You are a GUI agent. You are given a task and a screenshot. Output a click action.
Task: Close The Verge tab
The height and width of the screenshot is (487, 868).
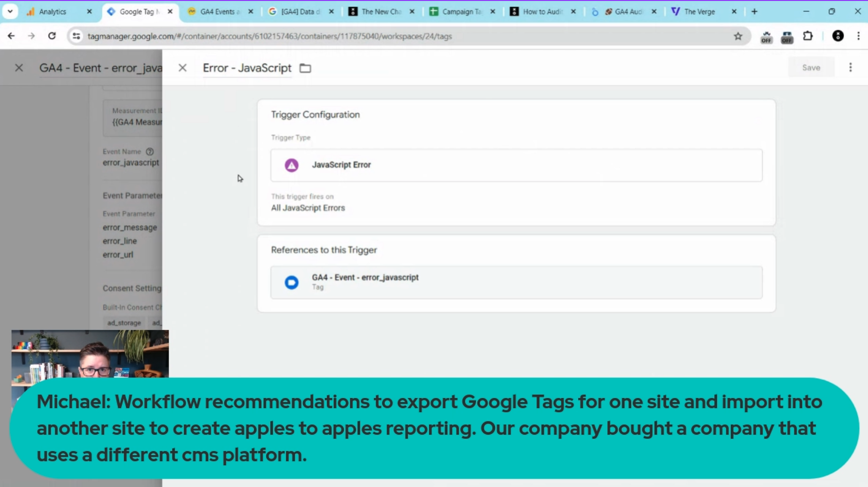(734, 11)
